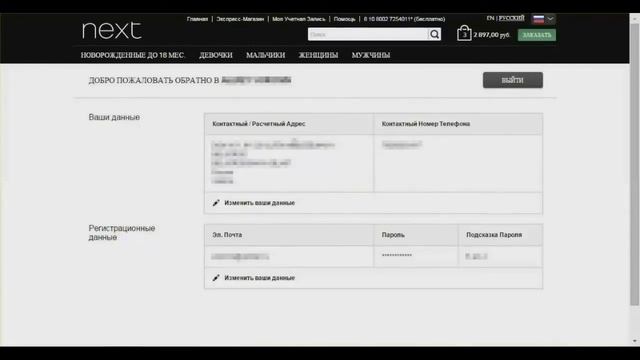Click the masked password value
Image resolution: width=640 pixels, height=360 pixels.
397,256
